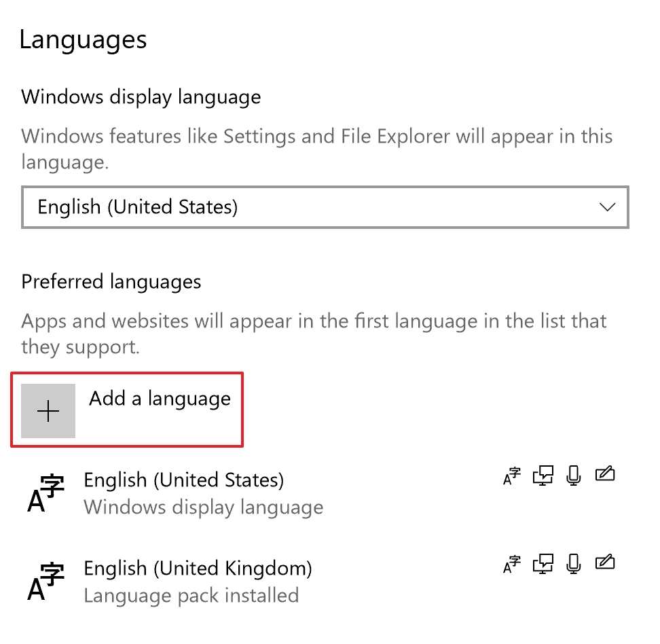Viewport: 660px width, 644px height.
Task: Click handwriting feature icon for English (United States)
Action: pos(604,476)
